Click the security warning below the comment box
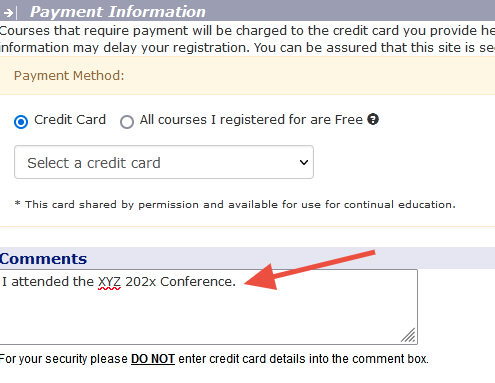 214,359
